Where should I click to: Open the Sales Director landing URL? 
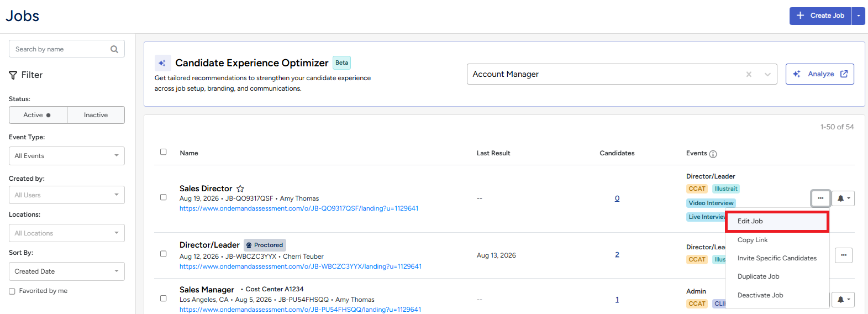coord(299,208)
